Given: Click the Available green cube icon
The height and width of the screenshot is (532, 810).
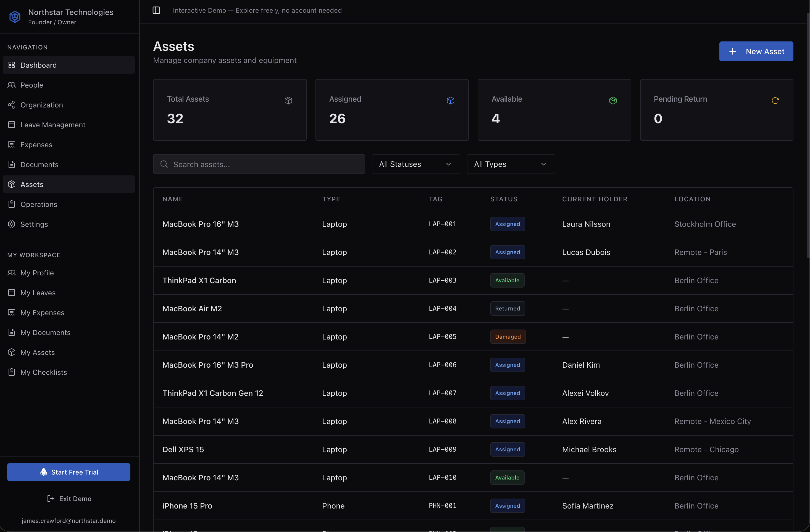Looking at the screenshot, I should 612,101.
